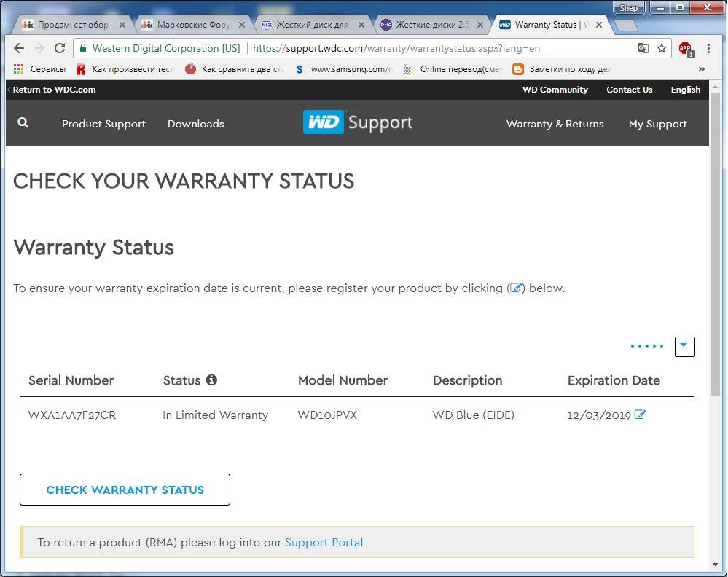The width and height of the screenshot is (728, 577).
Task: Click the register icon in the instructions sentence
Action: tap(515, 288)
